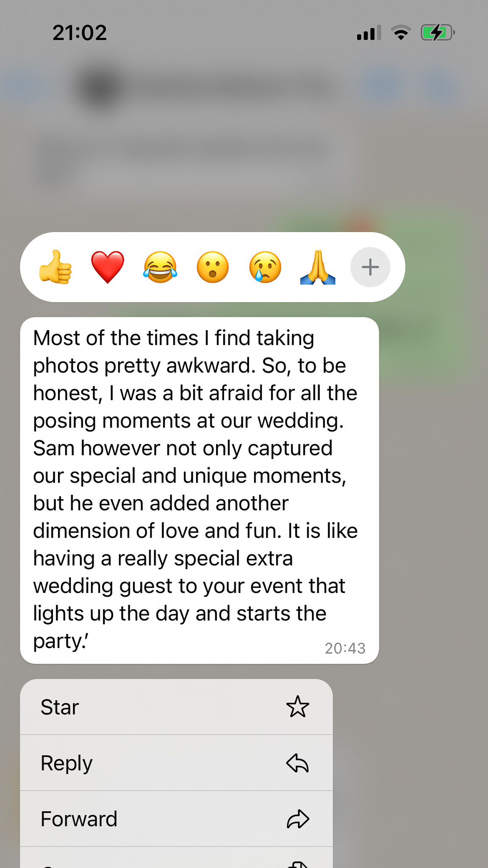The height and width of the screenshot is (868, 488).
Task: Tap the partially visible copy icon
Action: (x=299, y=864)
